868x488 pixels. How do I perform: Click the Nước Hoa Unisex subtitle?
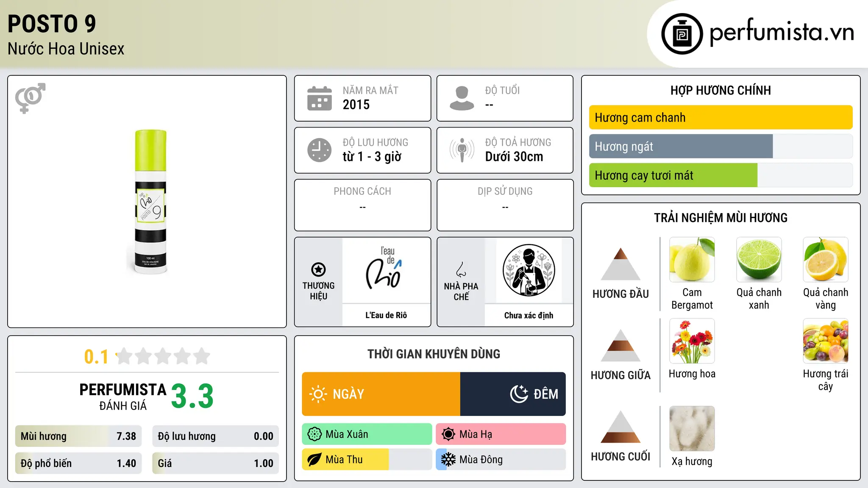tap(66, 49)
